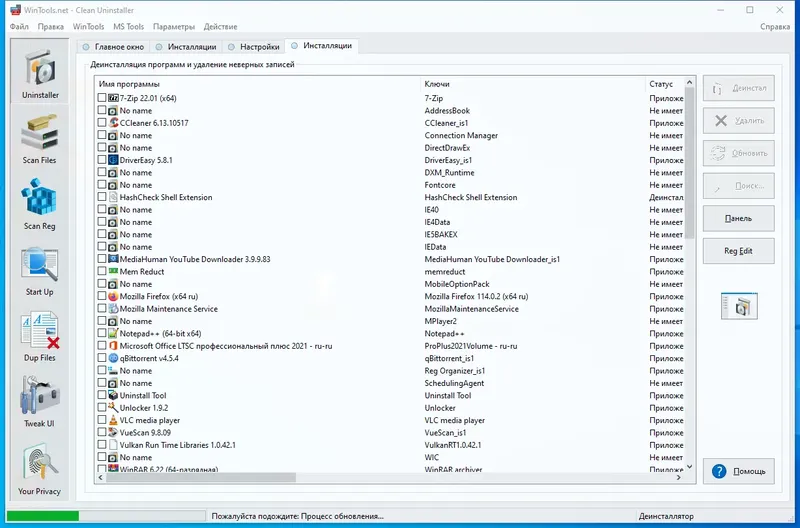Screen dimensions: 800x528
Task: Click the Microsoft Office LTSC icon
Action: (x=113, y=346)
